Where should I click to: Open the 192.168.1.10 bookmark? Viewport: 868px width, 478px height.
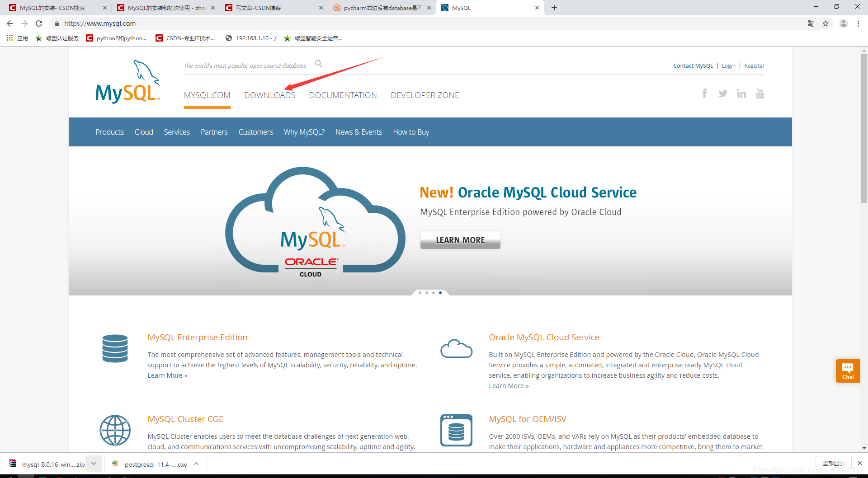tap(251, 38)
